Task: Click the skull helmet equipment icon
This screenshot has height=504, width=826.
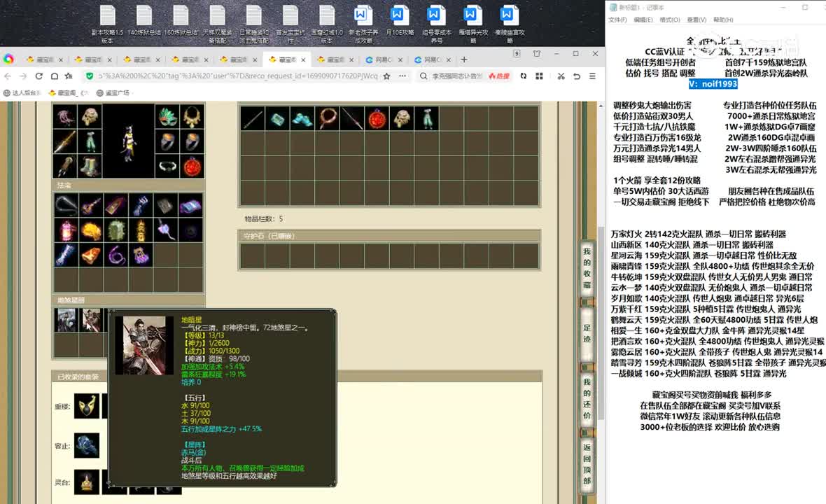Action: (x=90, y=116)
